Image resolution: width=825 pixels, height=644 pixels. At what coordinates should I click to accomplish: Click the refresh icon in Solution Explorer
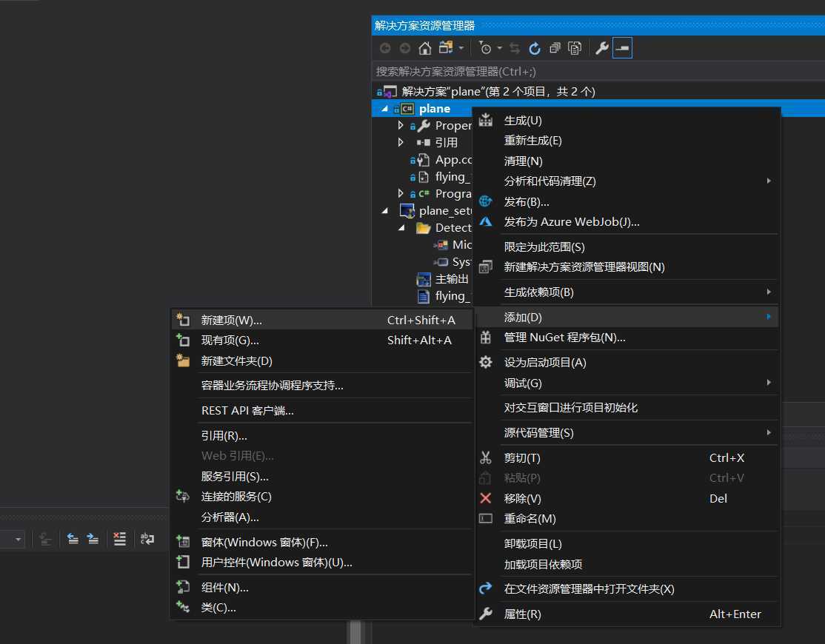click(x=535, y=48)
